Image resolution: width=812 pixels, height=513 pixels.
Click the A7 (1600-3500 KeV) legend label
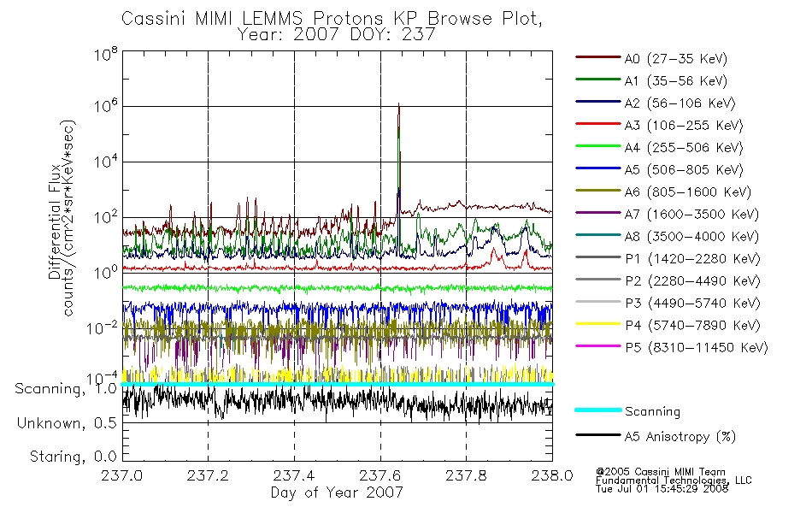[x=691, y=215]
